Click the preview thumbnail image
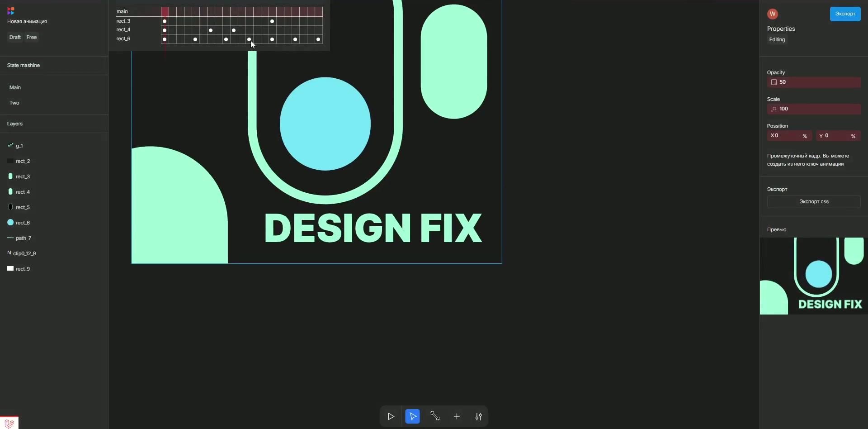The height and width of the screenshot is (429, 868). [x=814, y=276]
